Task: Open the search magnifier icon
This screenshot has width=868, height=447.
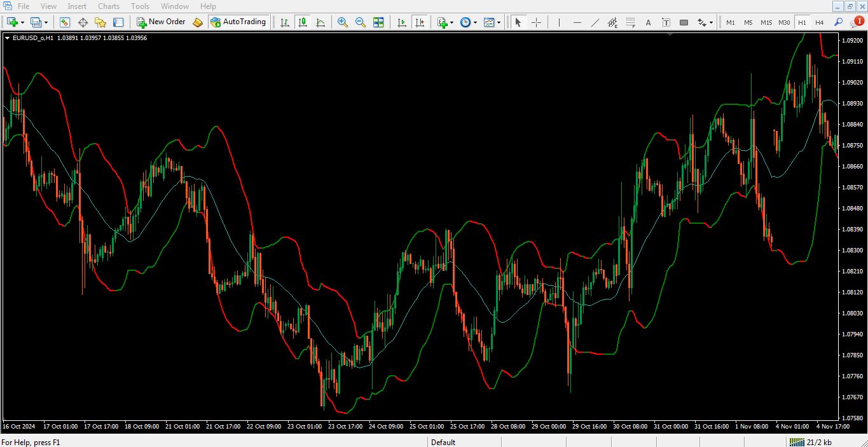Action: pyautogui.click(x=839, y=22)
